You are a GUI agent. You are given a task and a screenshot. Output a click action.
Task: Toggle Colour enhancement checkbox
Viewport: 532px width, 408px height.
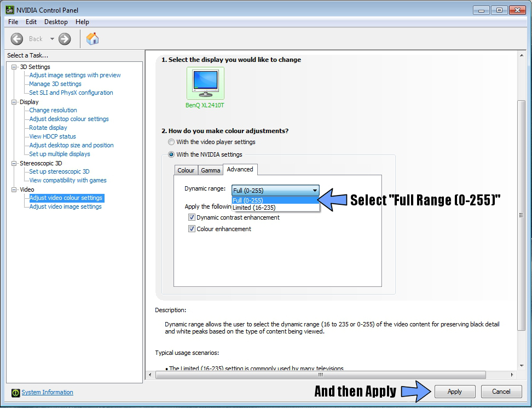click(192, 229)
